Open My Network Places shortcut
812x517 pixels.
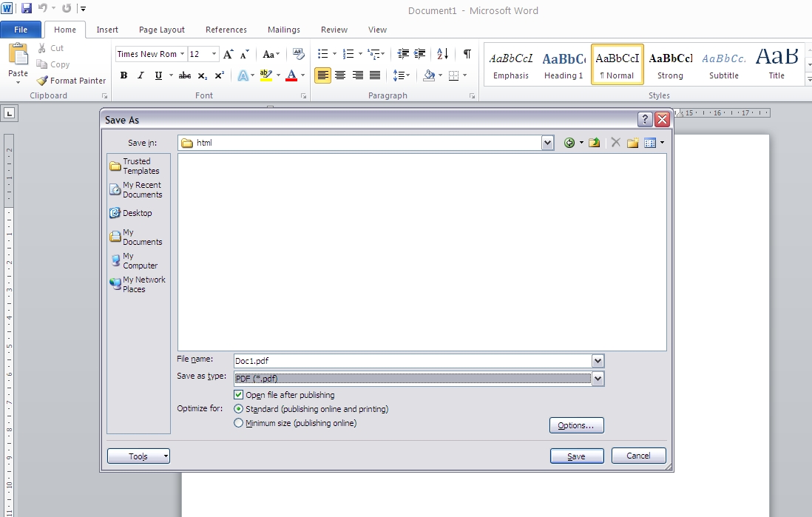[x=138, y=284]
